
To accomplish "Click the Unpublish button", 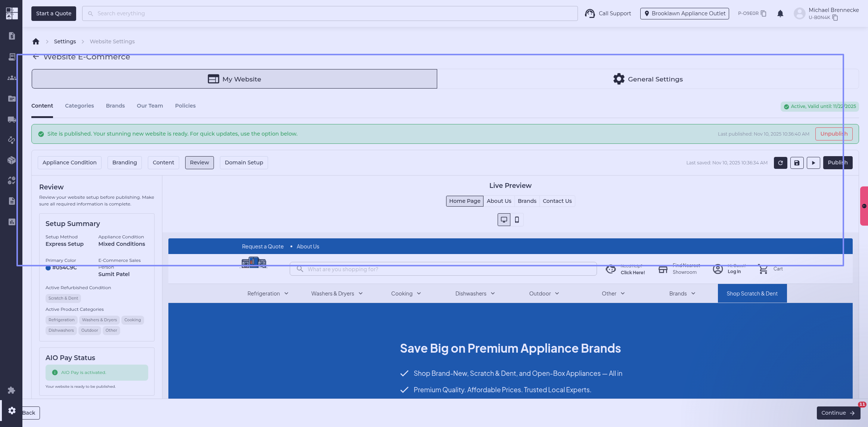I will coord(834,134).
